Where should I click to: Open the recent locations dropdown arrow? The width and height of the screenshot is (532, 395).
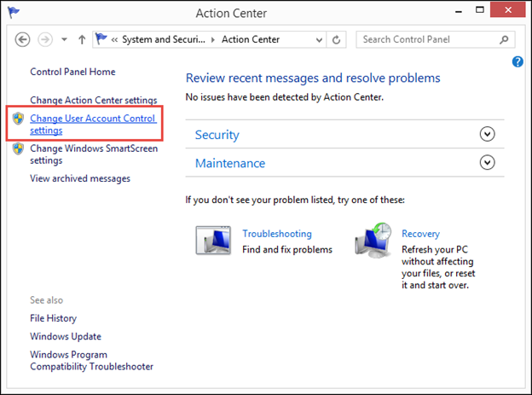pos(64,39)
